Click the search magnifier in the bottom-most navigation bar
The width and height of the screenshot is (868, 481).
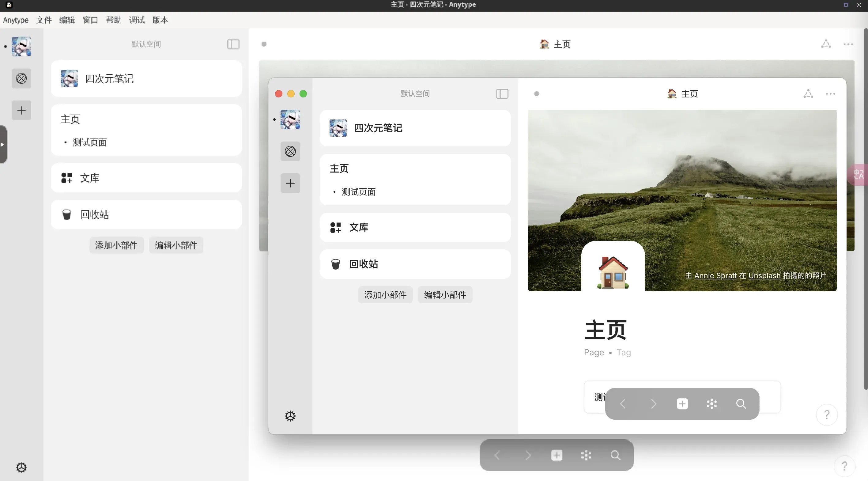point(615,455)
